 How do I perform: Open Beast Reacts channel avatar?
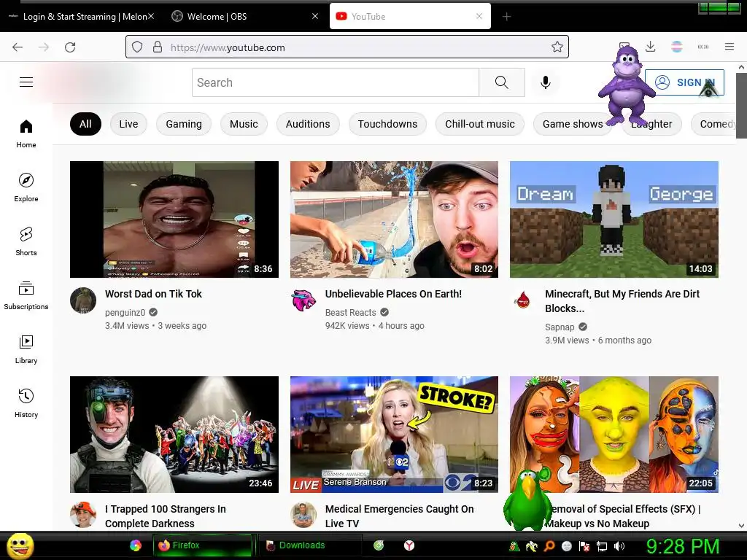click(303, 300)
